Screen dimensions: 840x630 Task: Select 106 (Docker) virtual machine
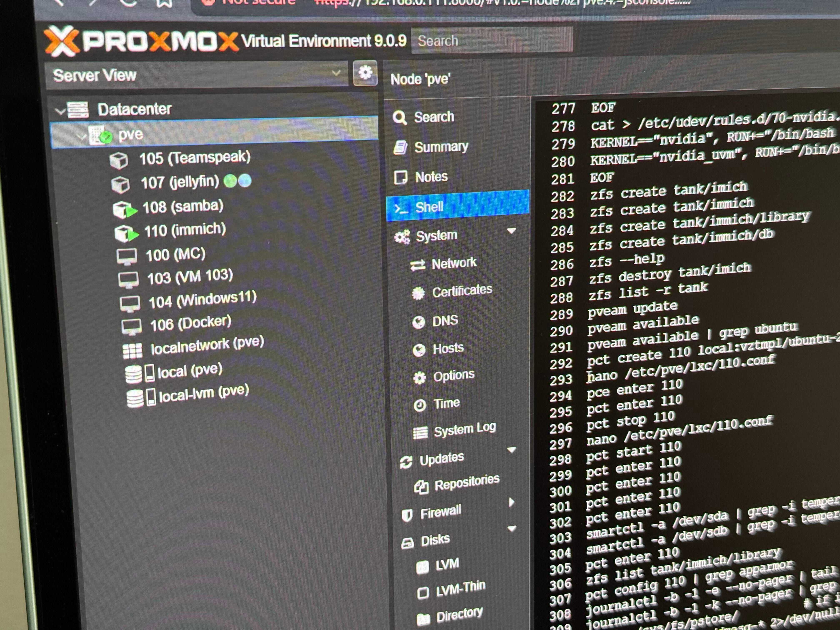(x=191, y=323)
